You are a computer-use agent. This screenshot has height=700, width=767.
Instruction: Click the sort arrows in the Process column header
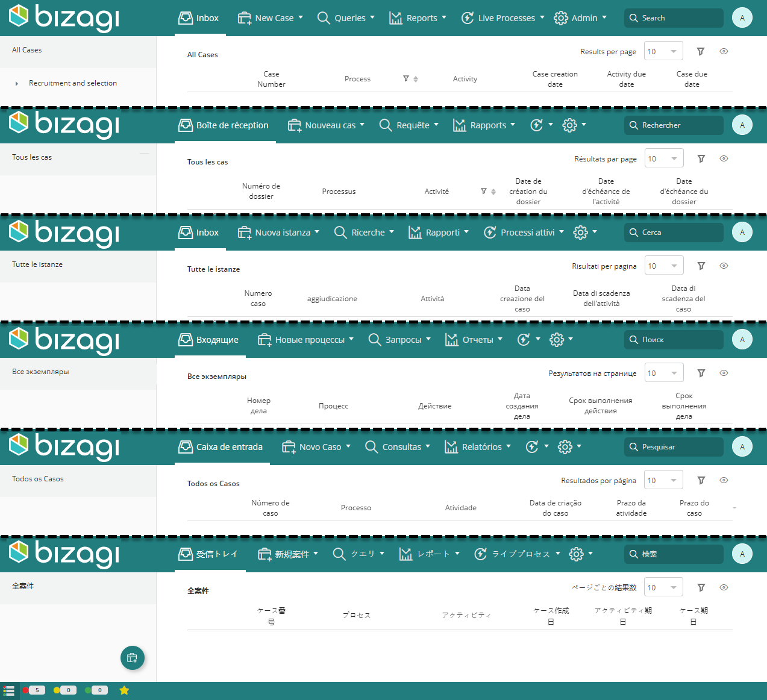416,79
